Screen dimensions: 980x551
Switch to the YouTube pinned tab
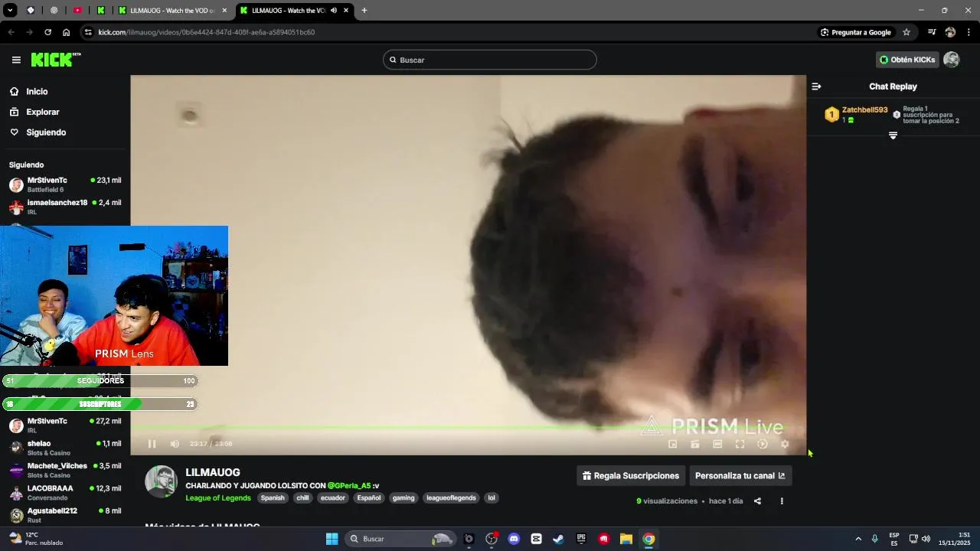77,11
